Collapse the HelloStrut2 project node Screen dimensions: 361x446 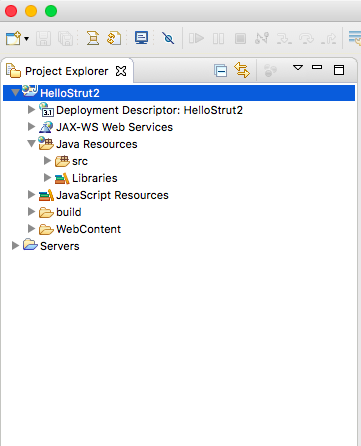click(x=15, y=92)
